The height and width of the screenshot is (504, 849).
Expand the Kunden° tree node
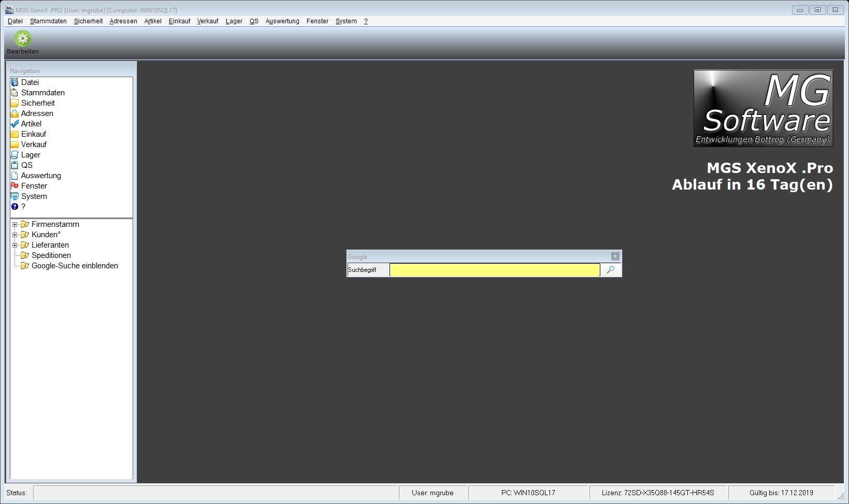tap(15, 235)
